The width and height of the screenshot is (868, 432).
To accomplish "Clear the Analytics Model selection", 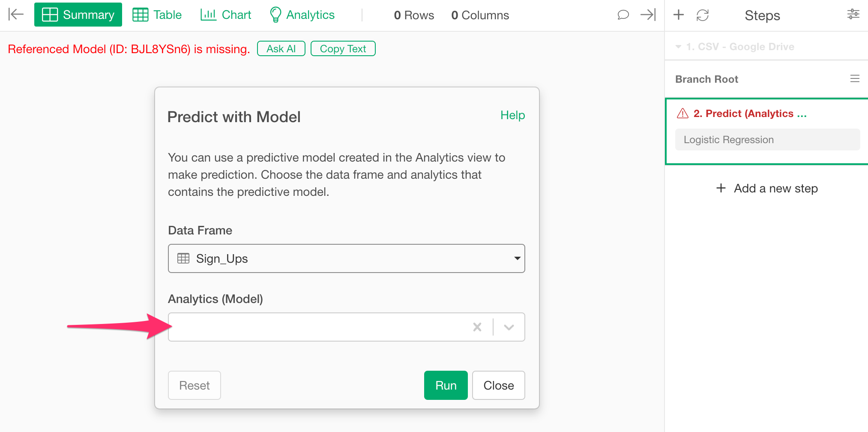I will point(477,327).
